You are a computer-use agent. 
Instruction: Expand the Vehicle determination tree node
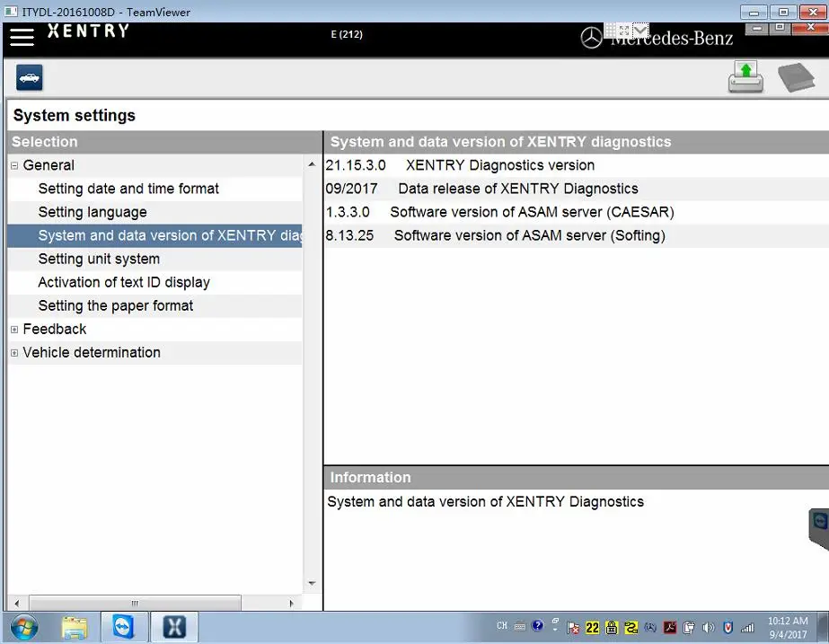14,353
